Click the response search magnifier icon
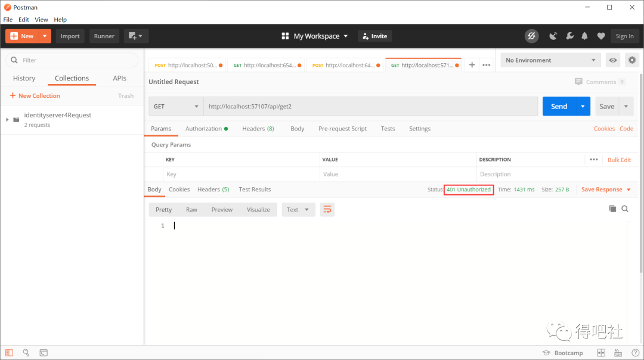The image size is (644, 360). (x=625, y=209)
